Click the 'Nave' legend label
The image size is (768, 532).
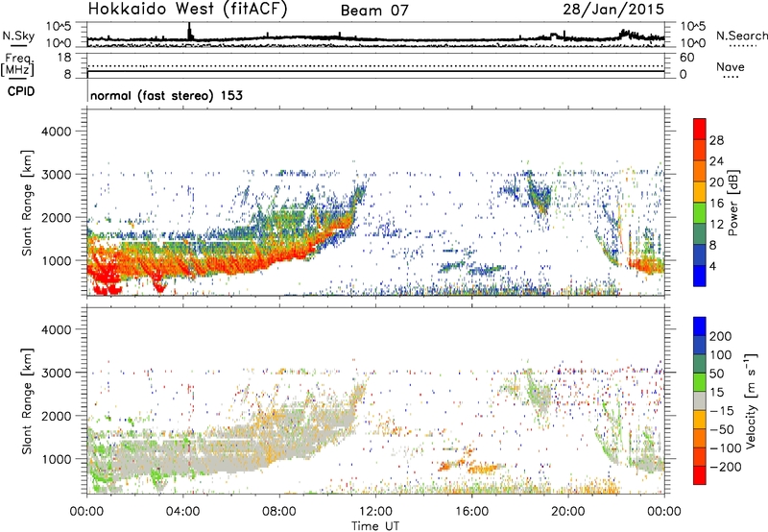click(731, 67)
